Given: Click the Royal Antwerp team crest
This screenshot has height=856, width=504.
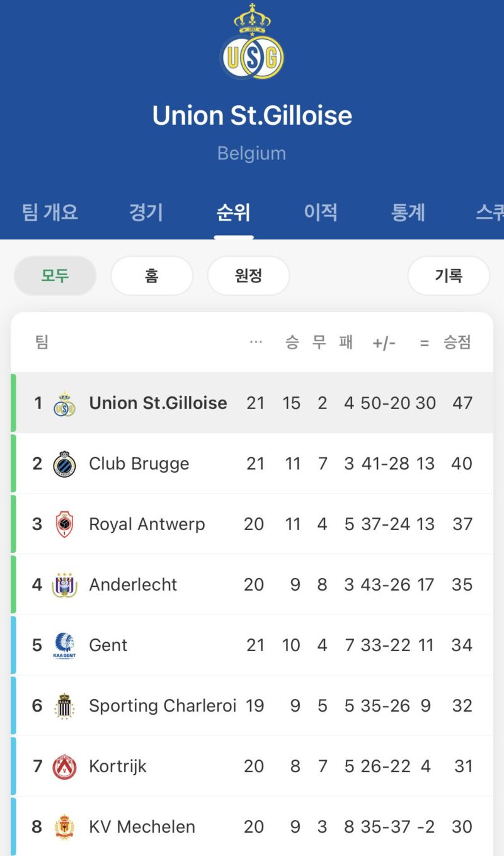Looking at the screenshot, I should pyautogui.click(x=64, y=524).
